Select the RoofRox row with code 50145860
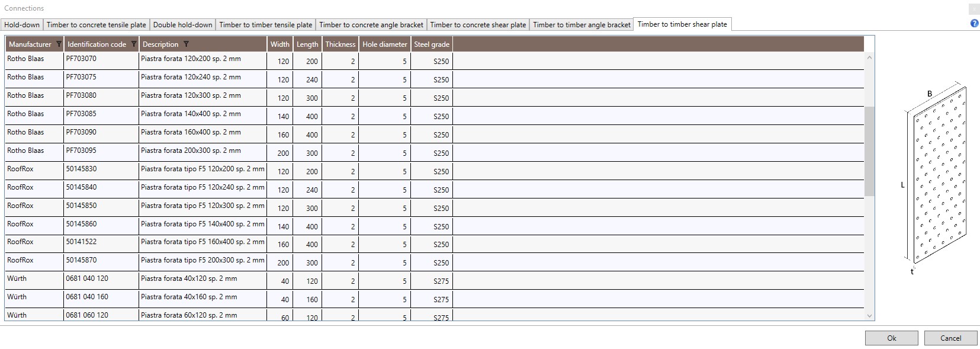 click(434, 226)
